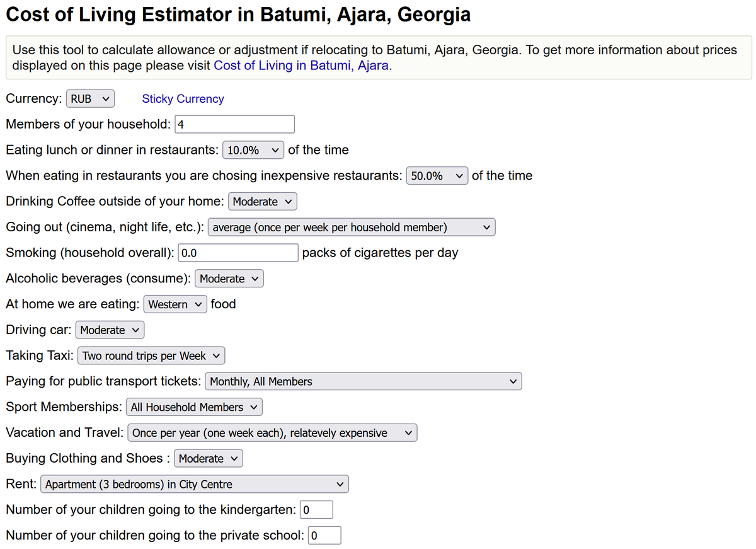Open the Currency RUB dropdown
This screenshot has height=549, width=756.
90,99
